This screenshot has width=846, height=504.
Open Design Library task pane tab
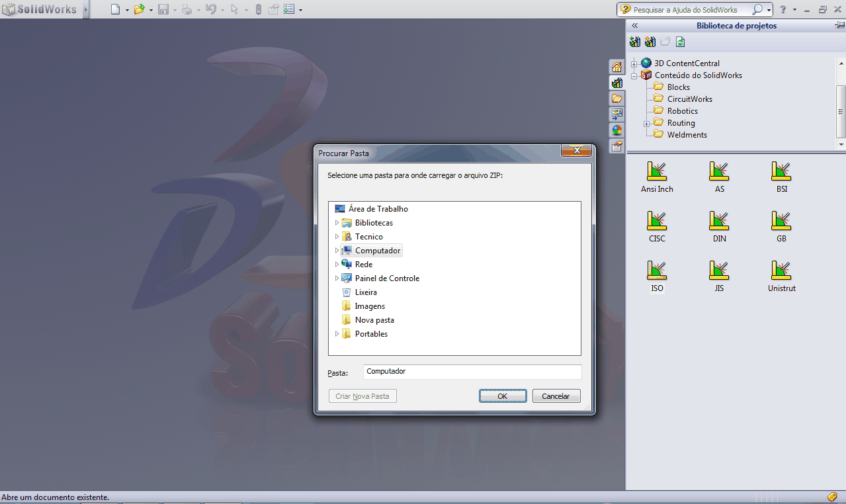[616, 83]
